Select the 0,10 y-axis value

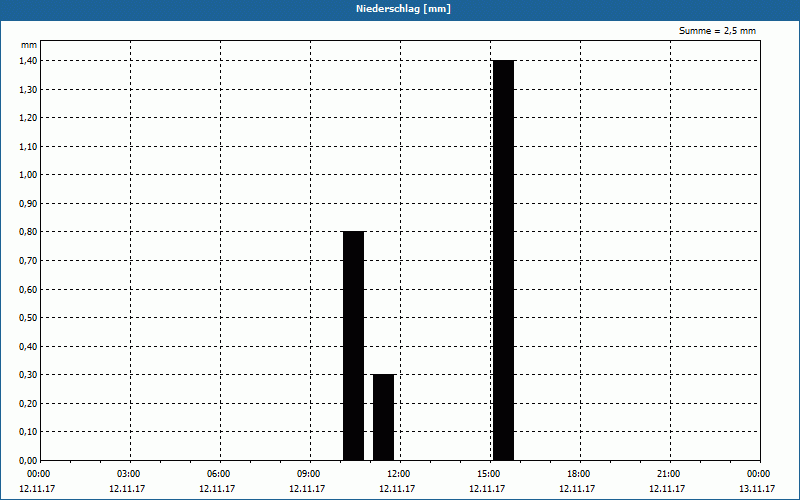point(28,432)
